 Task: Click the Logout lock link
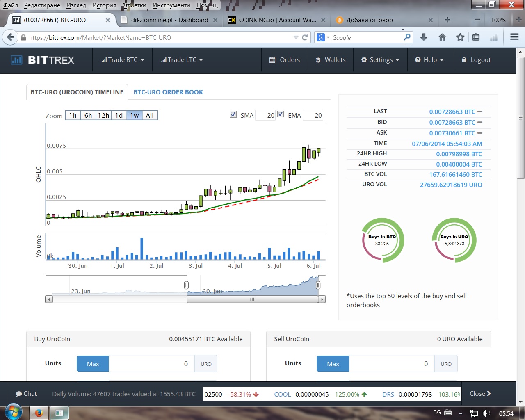(476, 60)
